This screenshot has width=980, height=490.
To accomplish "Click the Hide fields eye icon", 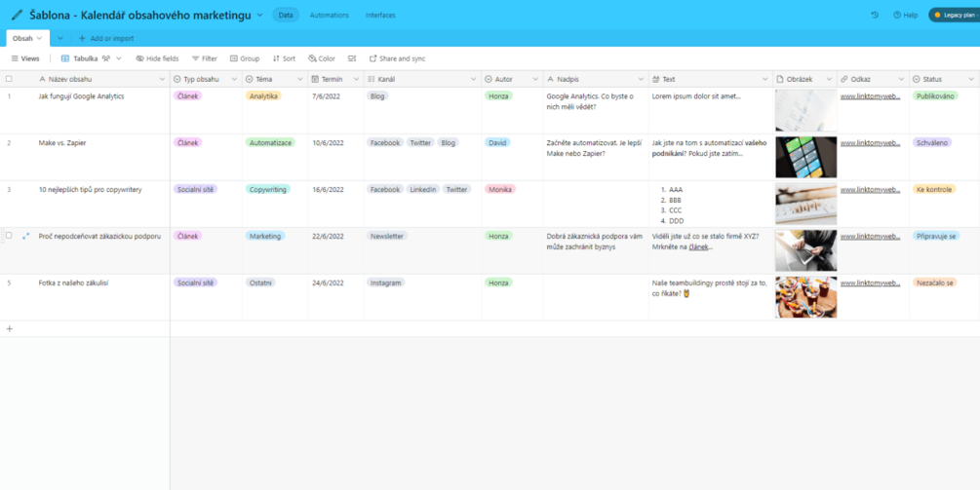I will [x=140, y=58].
